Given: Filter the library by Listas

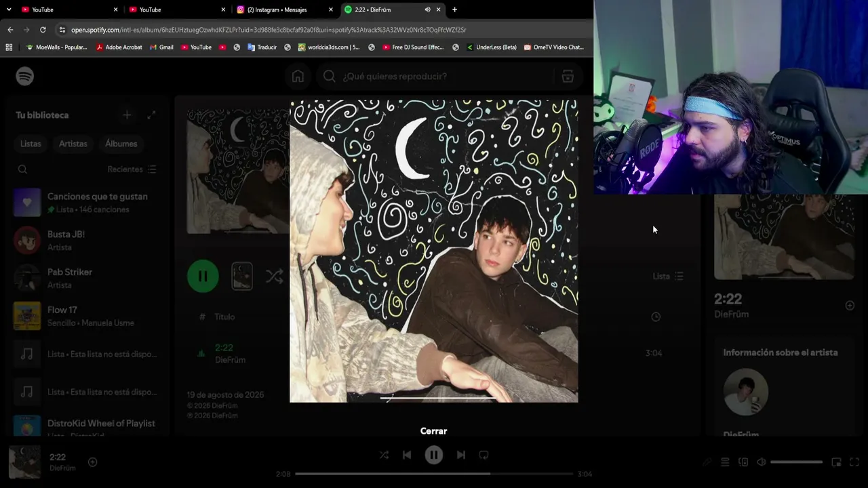Looking at the screenshot, I should 31,144.
